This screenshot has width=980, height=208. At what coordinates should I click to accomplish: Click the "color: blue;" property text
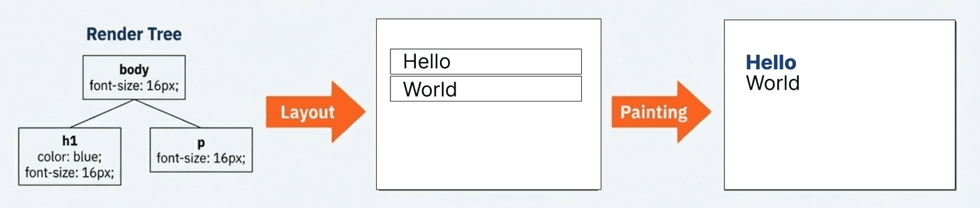click(69, 157)
